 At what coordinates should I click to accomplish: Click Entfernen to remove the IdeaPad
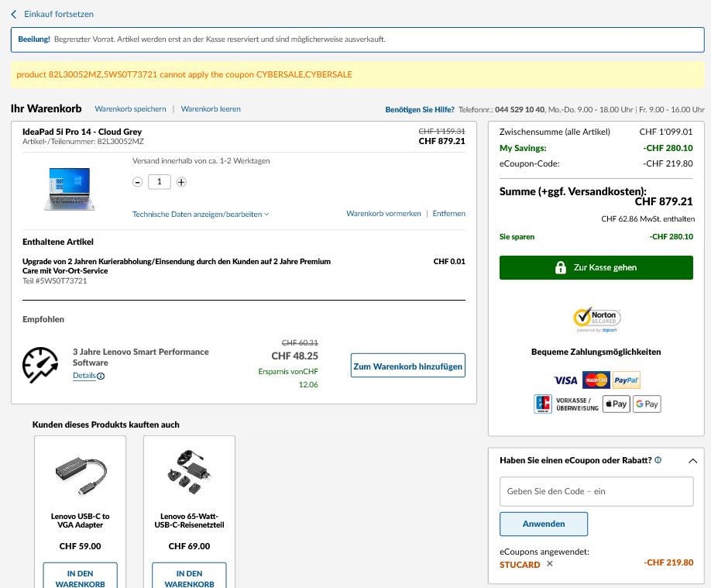[448, 214]
